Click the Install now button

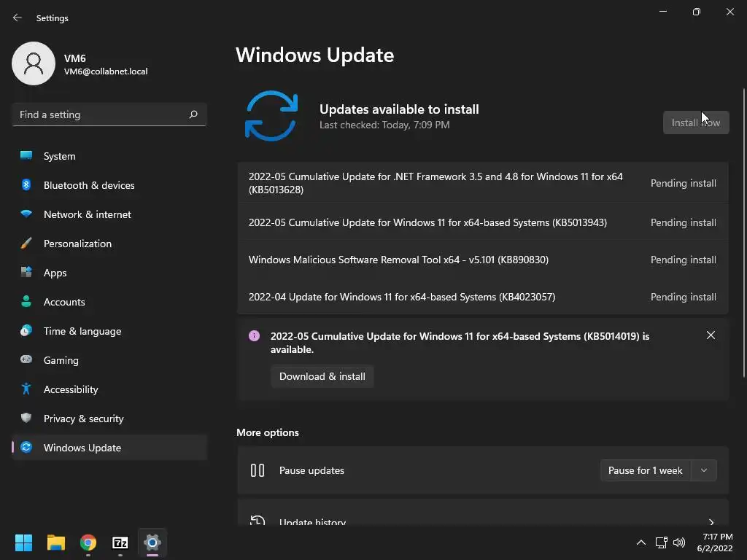pos(696,122)
